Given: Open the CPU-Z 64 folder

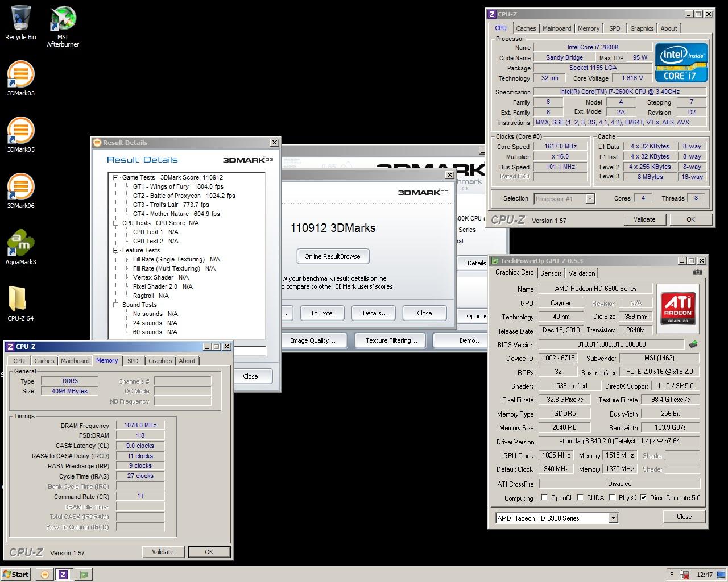Looking at the screenshot, I should pyautogui.click(x=20, y=304).
